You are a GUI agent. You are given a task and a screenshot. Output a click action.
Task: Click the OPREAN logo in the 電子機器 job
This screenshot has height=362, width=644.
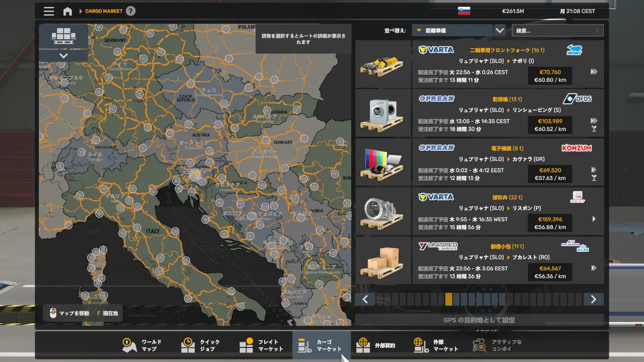(436, 148)
